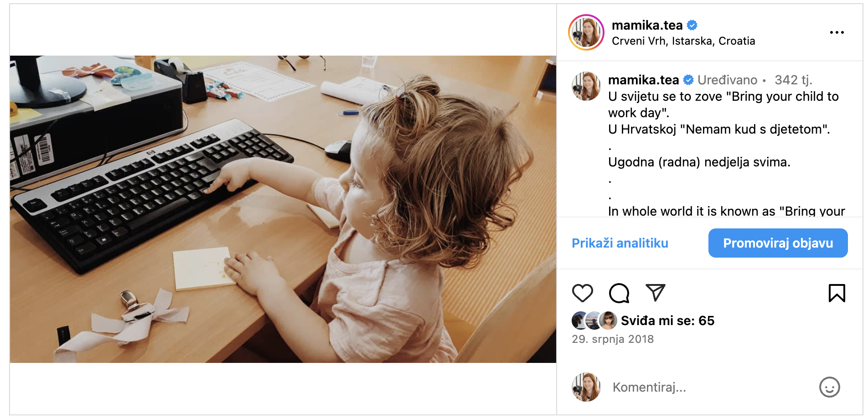Open the caption author's avatar
The image size is (868, 419).
tap(586, 86)
